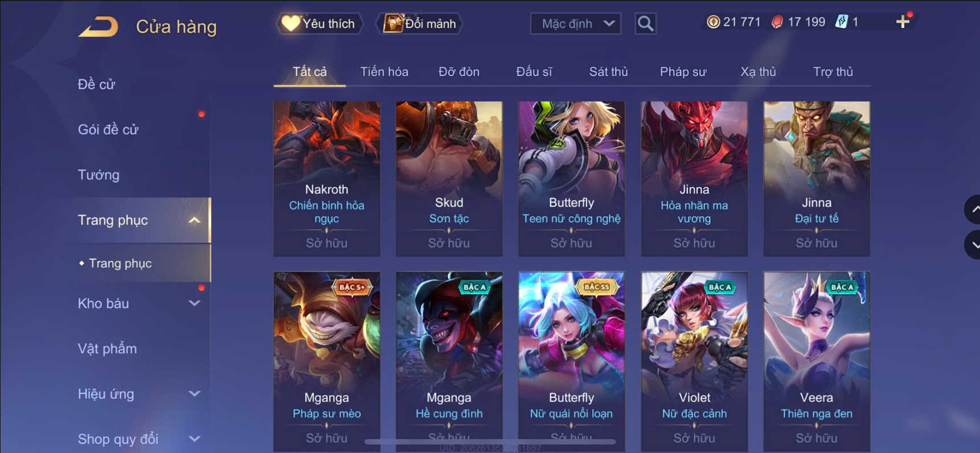Click the red ruby currency icon
Viewport: 980px width, 453px height.
click(x=777, y=22)
